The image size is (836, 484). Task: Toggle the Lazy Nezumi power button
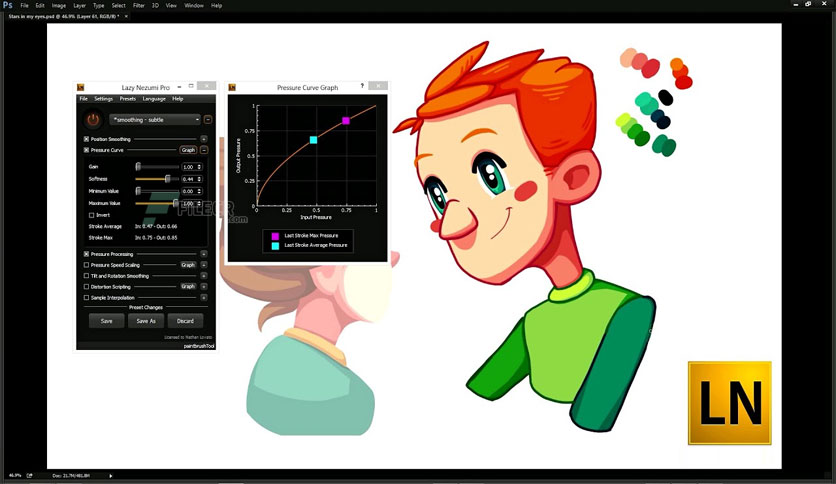coord(93,120)
